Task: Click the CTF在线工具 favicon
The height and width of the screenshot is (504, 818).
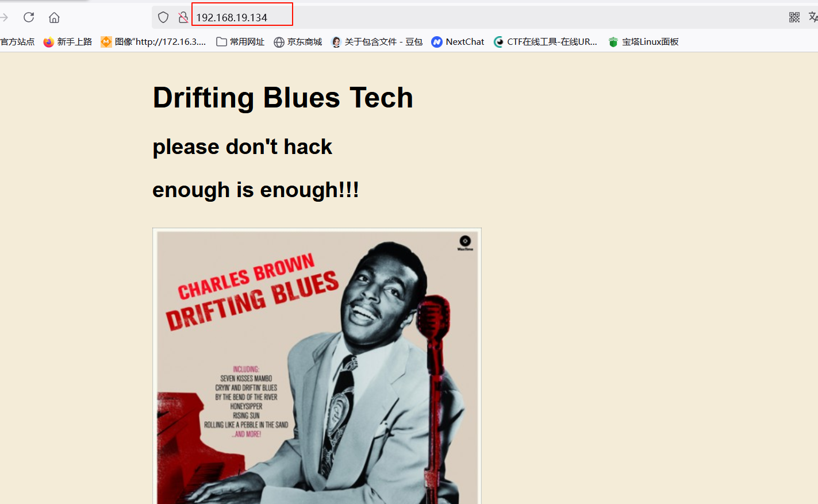Action: pyautogui.click(x=499, y=42)
